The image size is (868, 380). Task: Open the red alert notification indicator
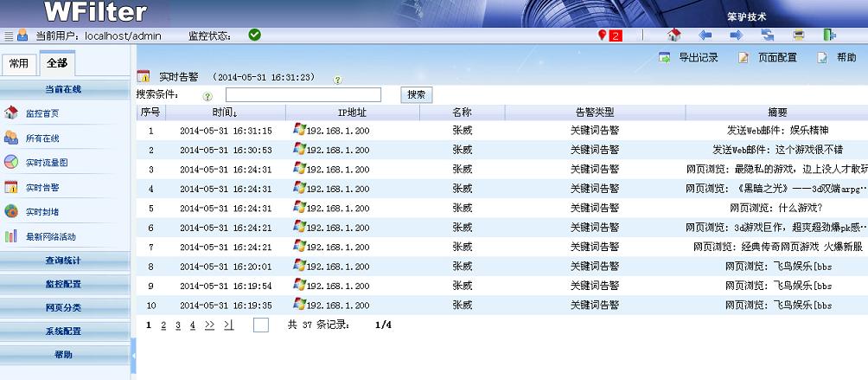pyautogui.click(x=610, y=35)
